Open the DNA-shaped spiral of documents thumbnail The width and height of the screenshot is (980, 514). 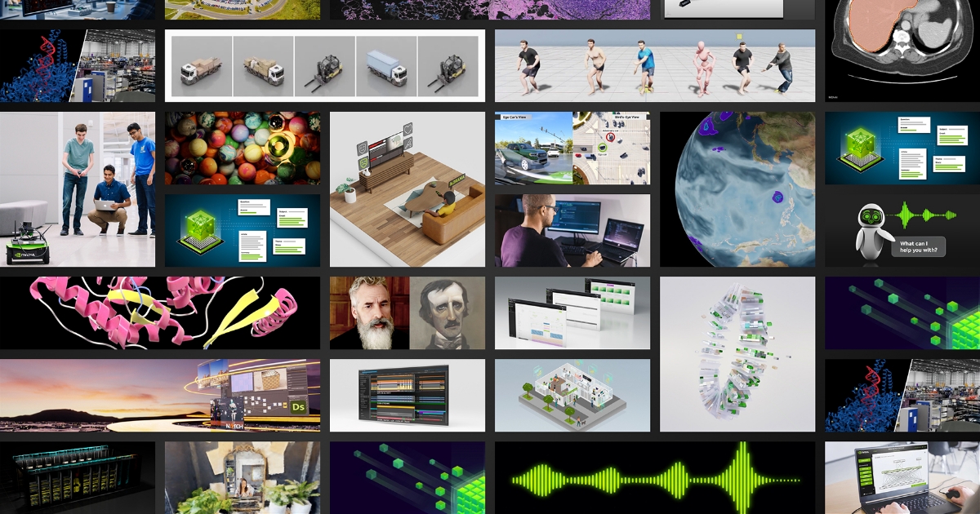(737, 354)
